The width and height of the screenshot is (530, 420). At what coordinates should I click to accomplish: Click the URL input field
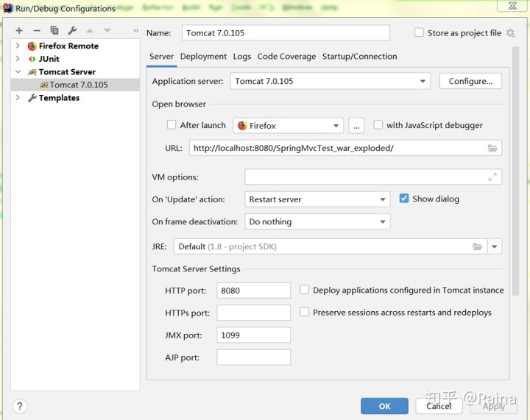click(x=345, y=148)
